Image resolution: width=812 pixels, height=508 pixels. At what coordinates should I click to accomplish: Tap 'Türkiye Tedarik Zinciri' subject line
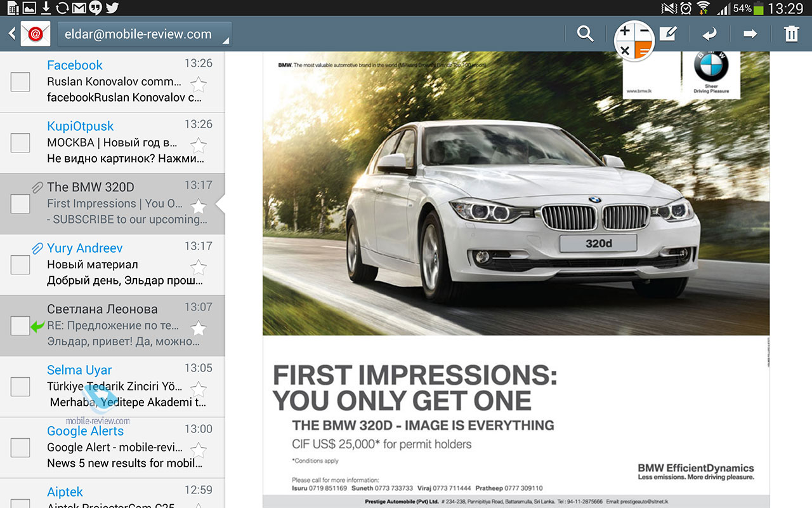115,386
